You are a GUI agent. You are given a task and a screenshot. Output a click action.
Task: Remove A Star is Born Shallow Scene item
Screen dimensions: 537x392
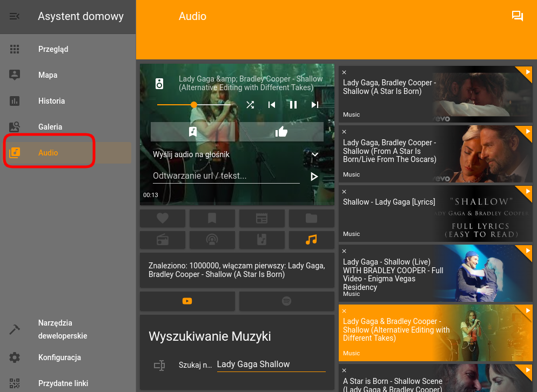[344, 370]
